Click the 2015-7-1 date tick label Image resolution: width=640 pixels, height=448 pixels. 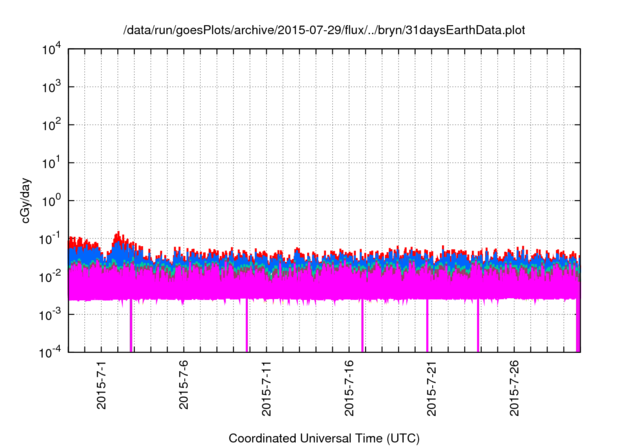pyautogui.click(x=101, y=385)
